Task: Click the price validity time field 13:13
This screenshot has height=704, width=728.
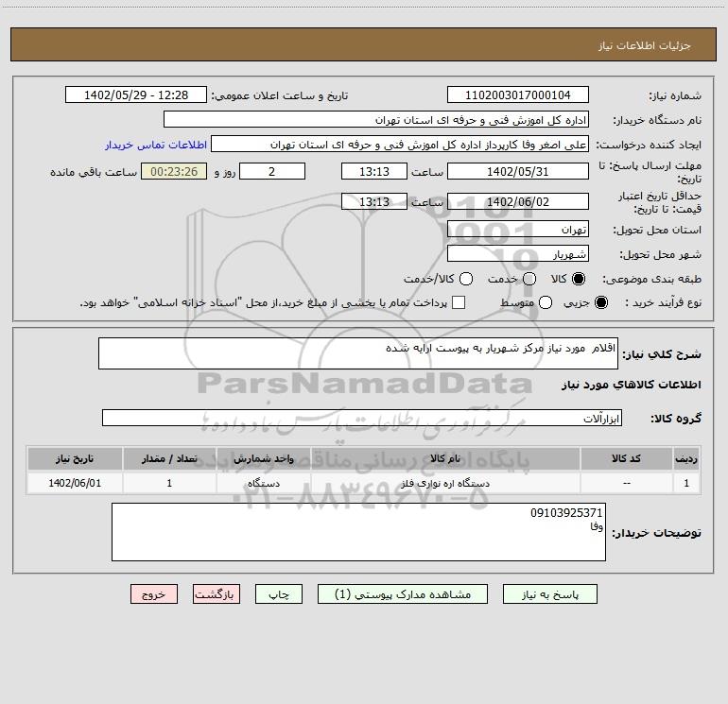Action: pyautogui.click(x=374, y=201)
